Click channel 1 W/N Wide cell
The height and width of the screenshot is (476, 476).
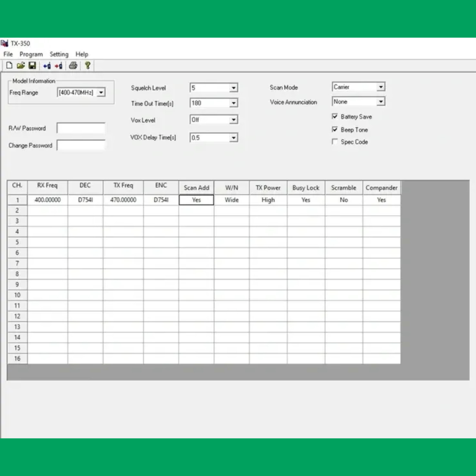click(x=232, y=200)
